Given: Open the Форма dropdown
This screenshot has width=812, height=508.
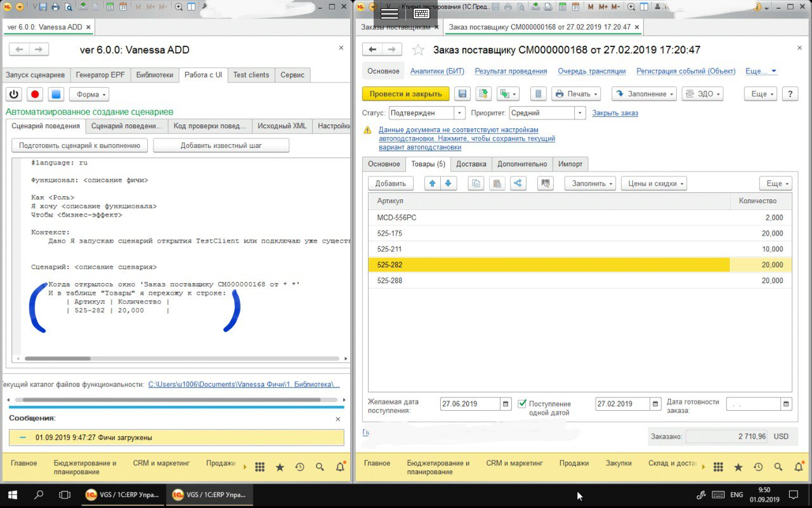Looking at the screenshot, I should pos(89,94).
